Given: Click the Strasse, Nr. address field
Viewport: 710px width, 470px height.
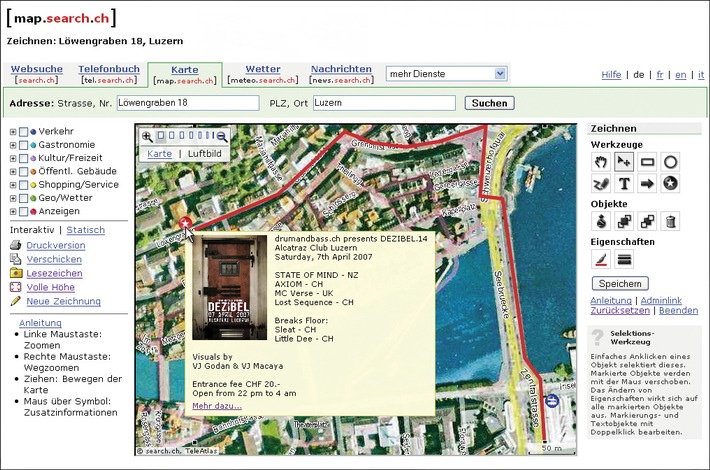Looking at the screenshot, I should [x=180, y=103].
